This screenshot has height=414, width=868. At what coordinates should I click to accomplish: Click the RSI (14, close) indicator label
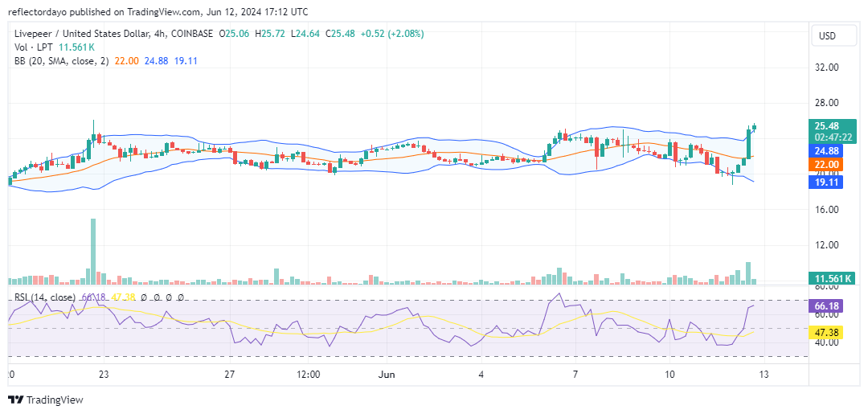pyautogui.click(x=45, y=297)
